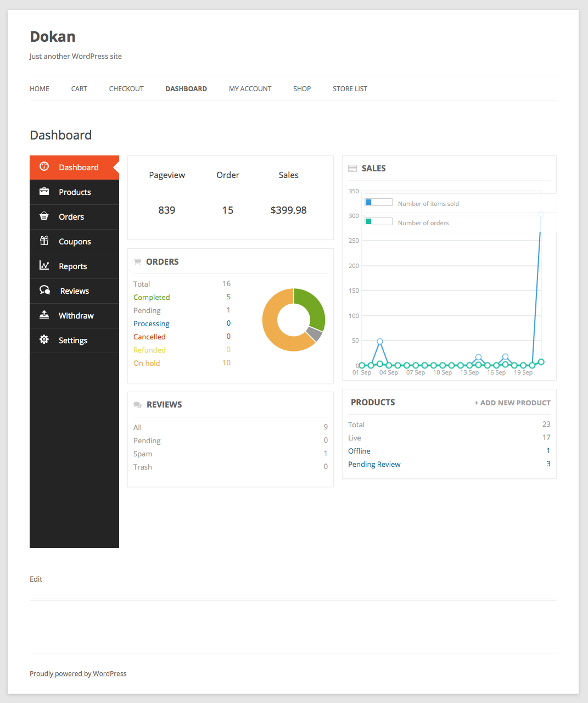Open Reviews section in sidebar

coord(74,291)
